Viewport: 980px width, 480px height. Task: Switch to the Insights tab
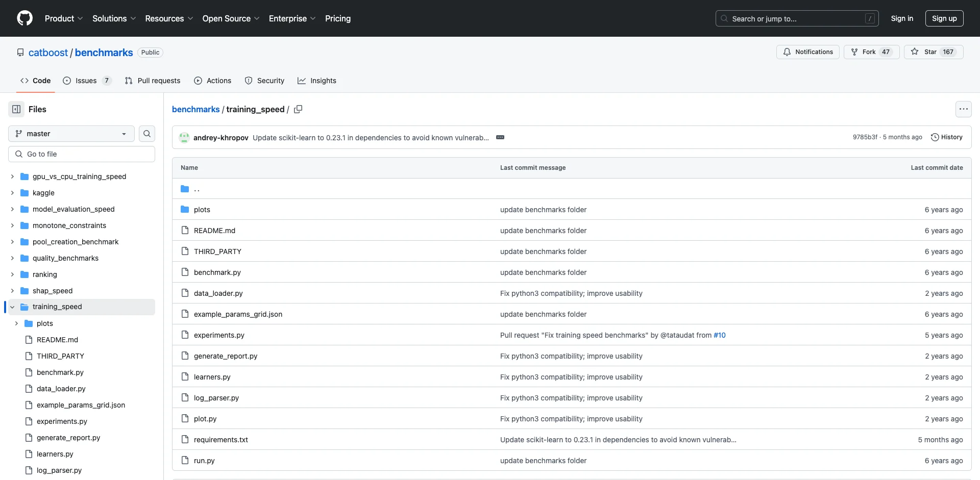(317, 81)
